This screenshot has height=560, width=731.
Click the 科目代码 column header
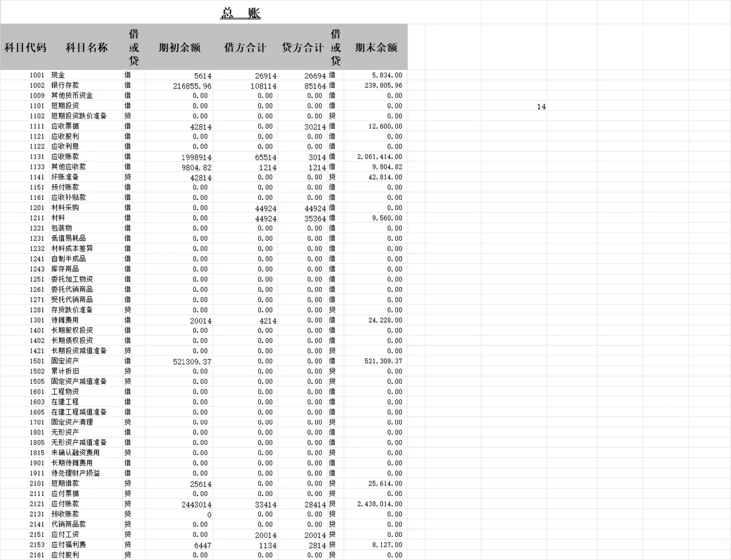[26, 47]
